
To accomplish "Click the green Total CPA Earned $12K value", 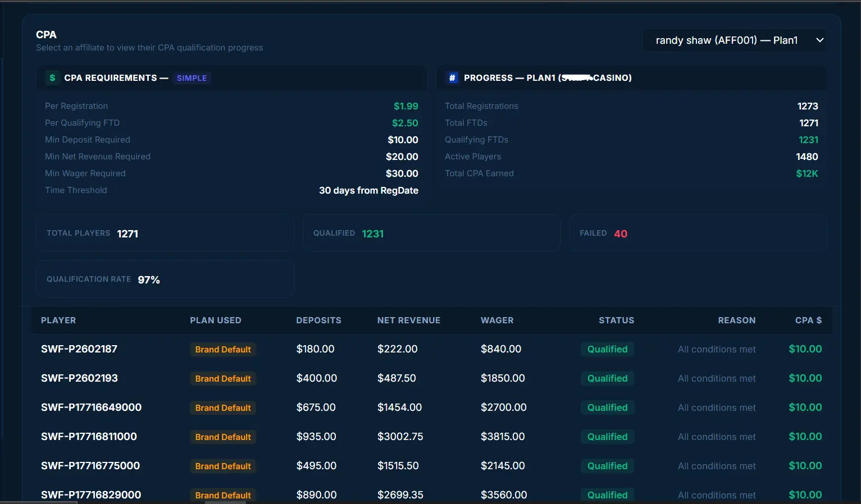I will (x=807, y=173).
